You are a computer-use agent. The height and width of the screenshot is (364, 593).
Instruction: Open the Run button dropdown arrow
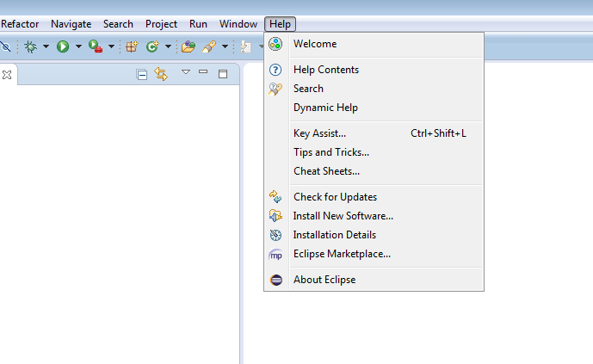click(77, 46)
